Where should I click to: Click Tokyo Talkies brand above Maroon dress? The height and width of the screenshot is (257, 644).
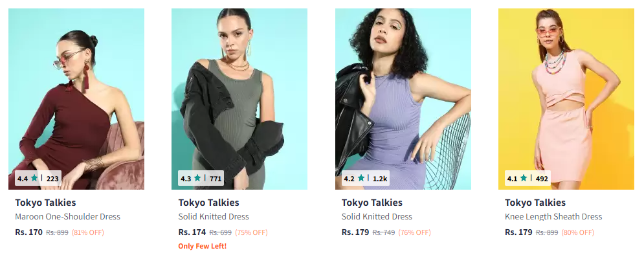(x=45, y=203)
